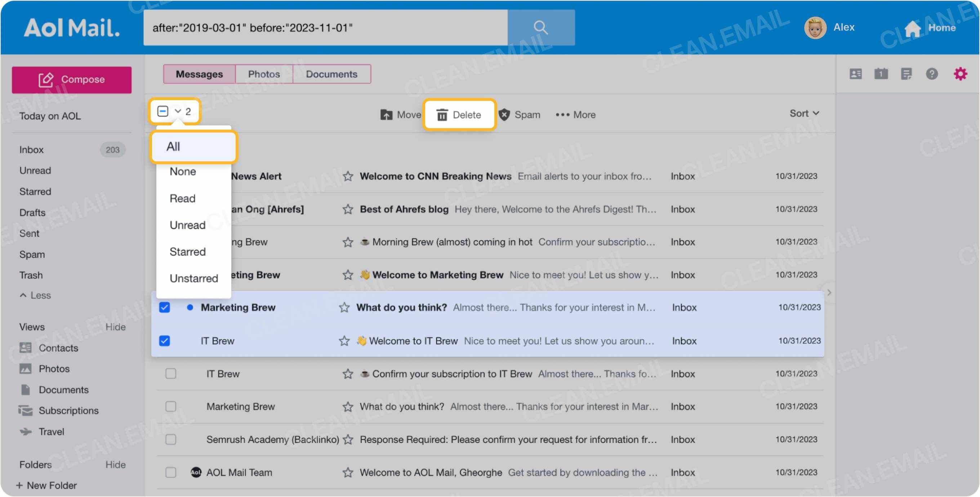Uncheck the Marketing Brew email checkbox
The width and height of the screenshot is (980, 497).
coord(165,308)
